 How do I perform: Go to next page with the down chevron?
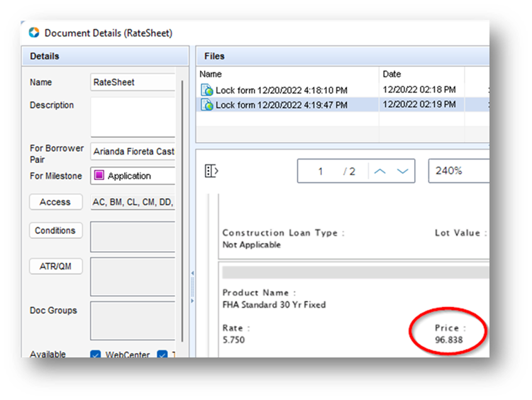tap(402, 172)
